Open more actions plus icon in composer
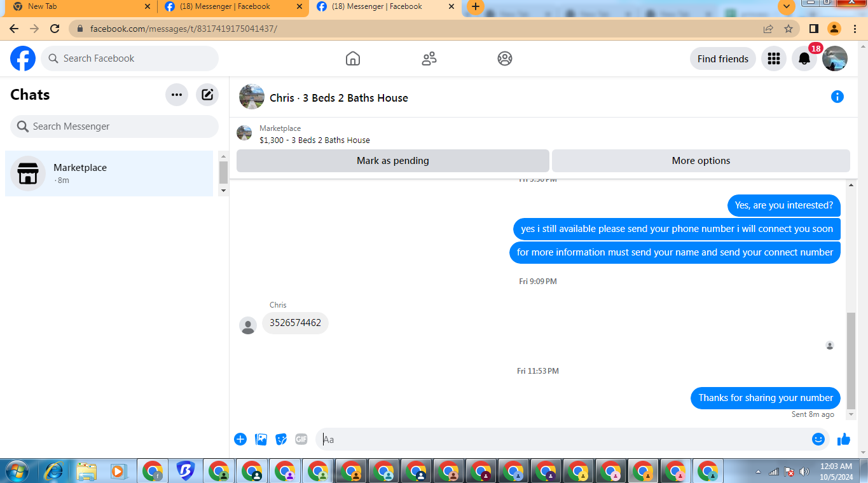Screen dimensions: 868x483 (x=240, y=439)
